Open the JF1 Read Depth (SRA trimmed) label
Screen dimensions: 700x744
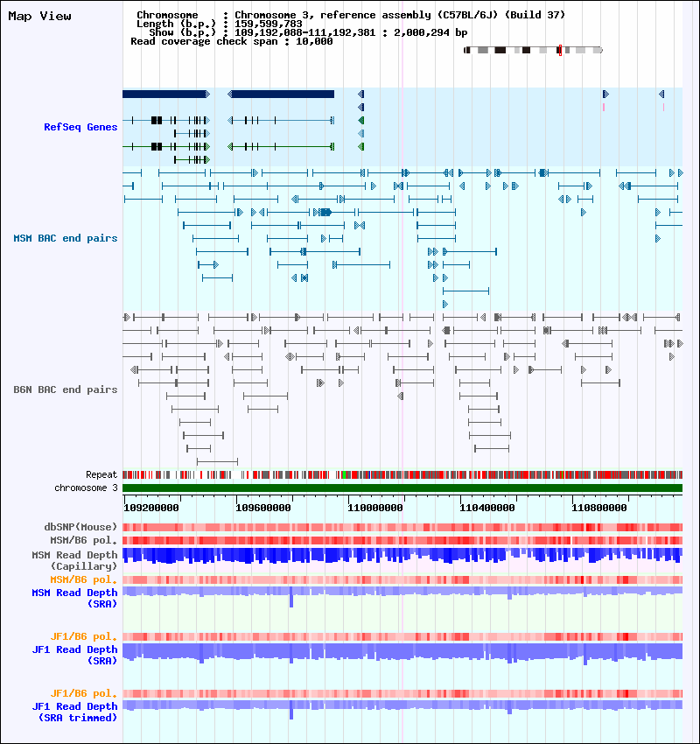pos(74,712)
